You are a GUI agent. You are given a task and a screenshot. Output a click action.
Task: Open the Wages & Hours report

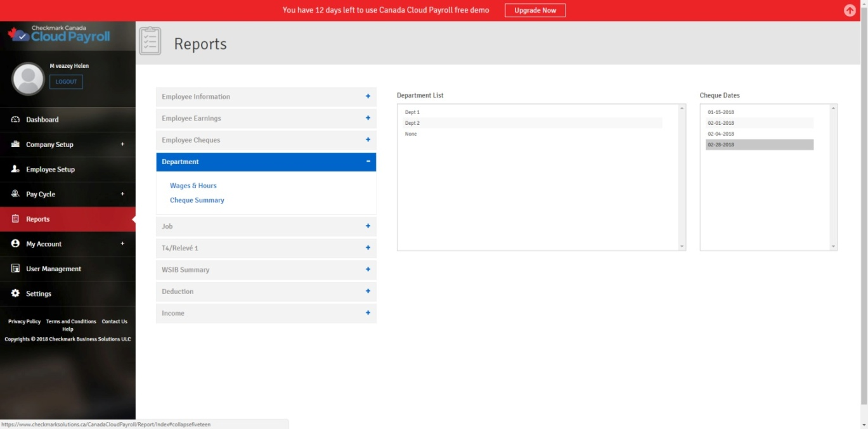pos(193,186)
